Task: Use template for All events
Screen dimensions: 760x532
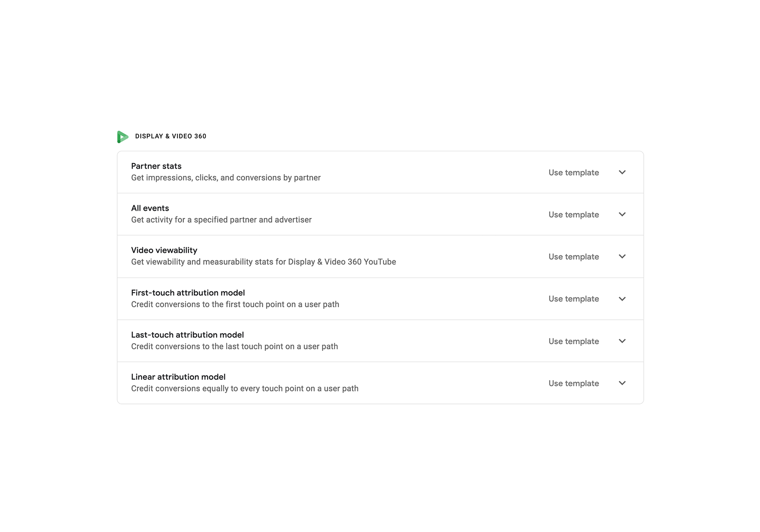Action: point(573,214)
